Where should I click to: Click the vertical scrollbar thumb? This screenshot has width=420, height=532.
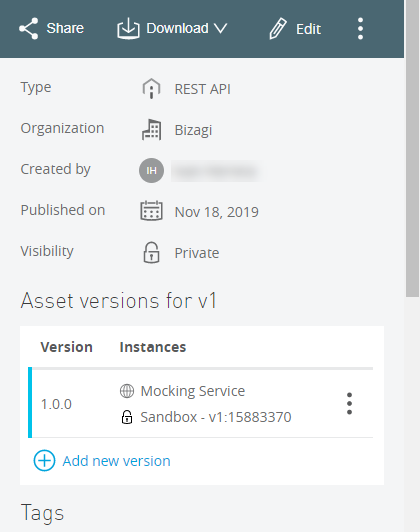point(413,148)
